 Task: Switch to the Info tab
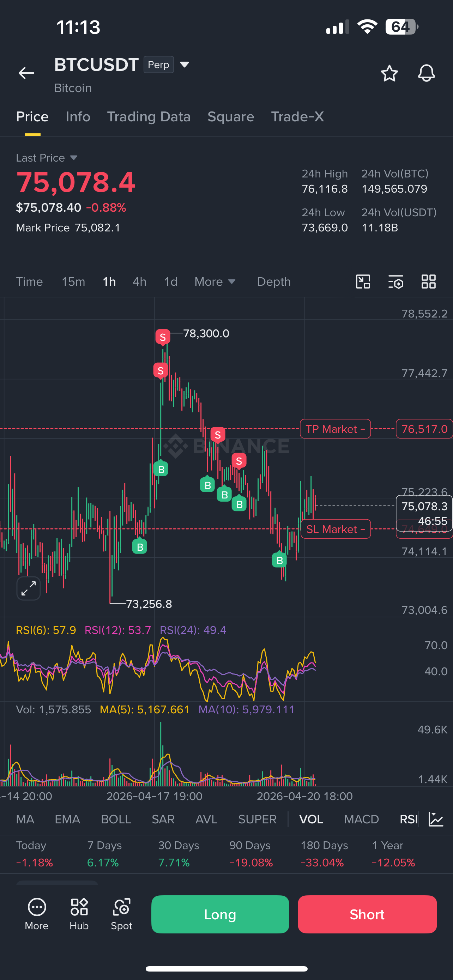click(78, 117)
